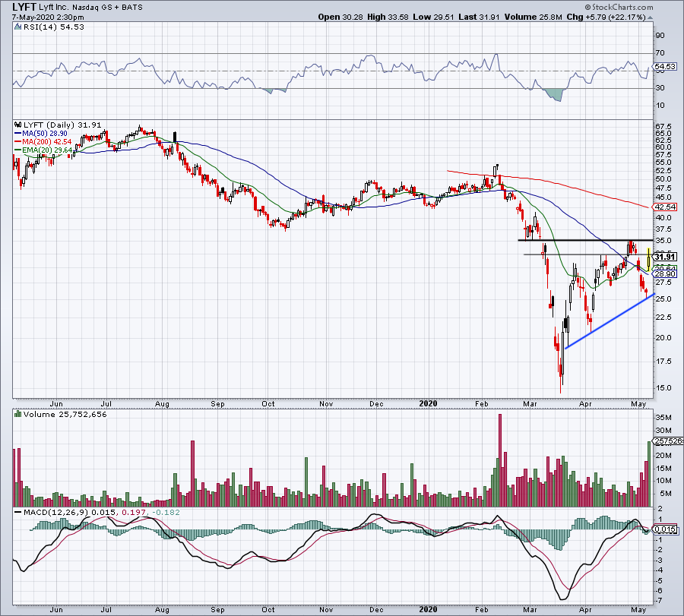Click the RSI 70 overbought axis label
Viewport: 684px width, 616px height.
point(660,53)
